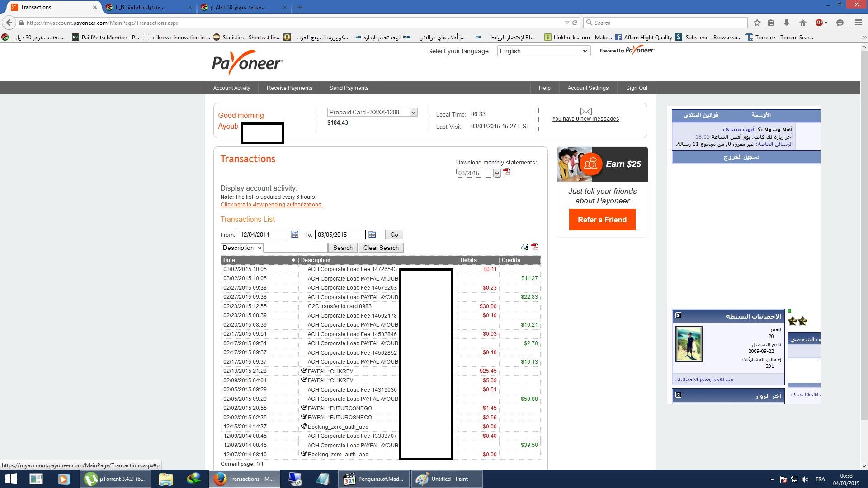868x488 pixels.
Task: Click the 'C2C transfer to card 8983' row
Action: tap(380, 306)
